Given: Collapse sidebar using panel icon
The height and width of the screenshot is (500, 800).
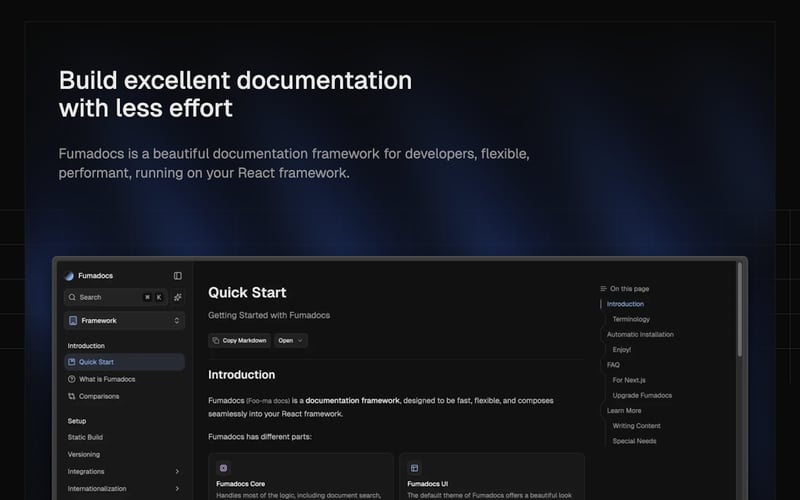Looking at the screenshot, I should pyautogui.click(x=178, y=276).
